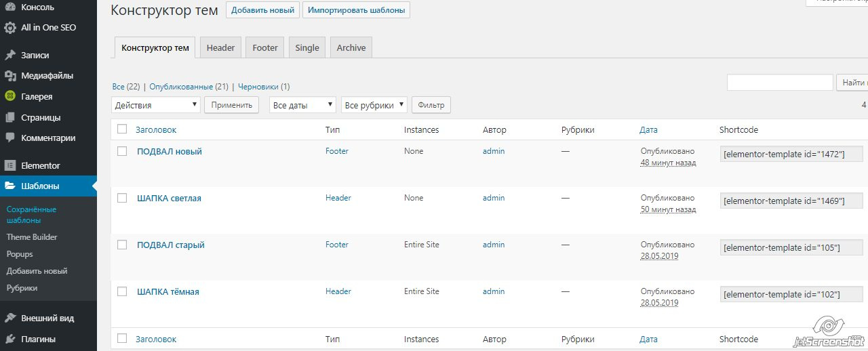The width and height of the screenshot is (868, 351).
Task: Sort by Заголовок in top header
Action: click(156, 129)
